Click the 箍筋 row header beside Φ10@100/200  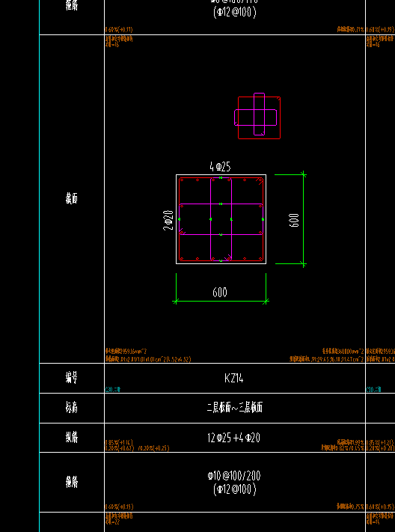72,482
